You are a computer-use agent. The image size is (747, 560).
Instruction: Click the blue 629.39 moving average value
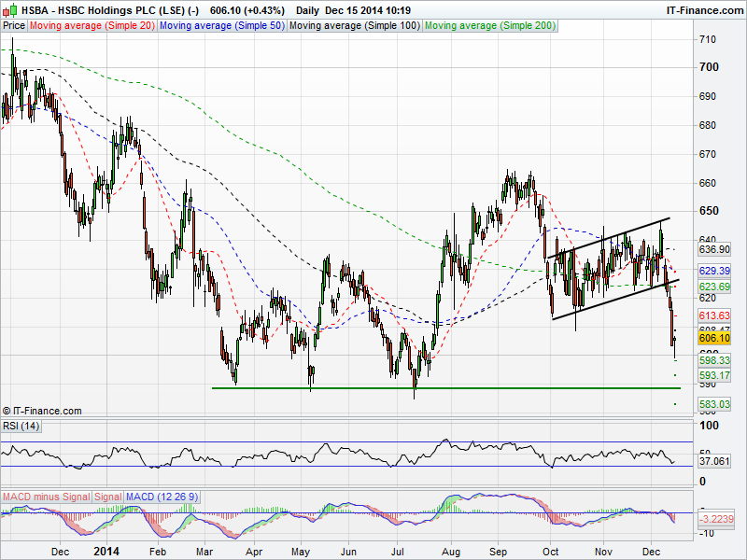coord(713,270)
